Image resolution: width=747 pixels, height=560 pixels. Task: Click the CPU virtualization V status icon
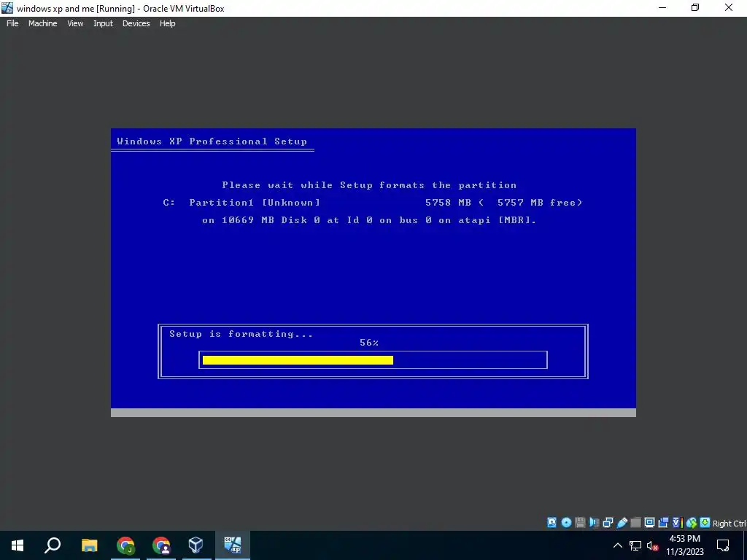coord(678,523)
